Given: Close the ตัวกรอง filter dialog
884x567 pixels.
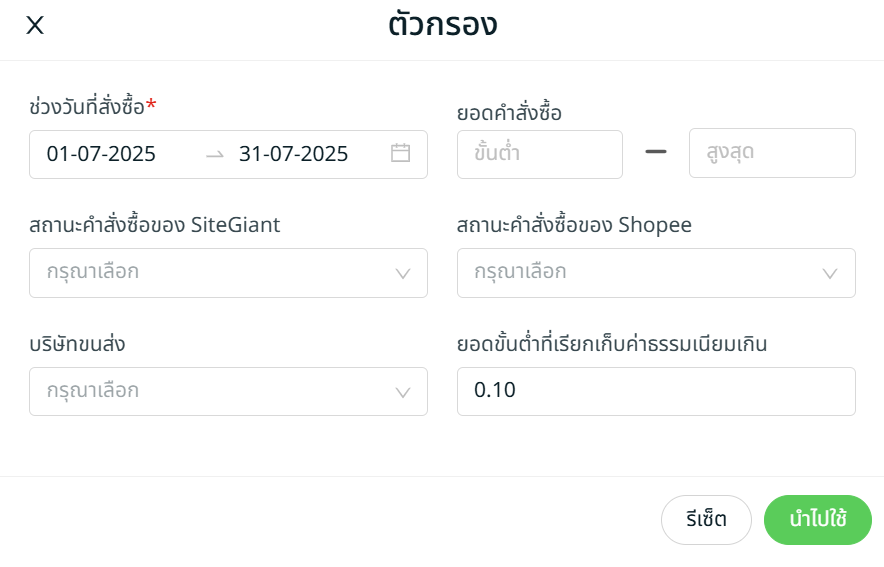Looking at the screenshot, I should 35,26.
